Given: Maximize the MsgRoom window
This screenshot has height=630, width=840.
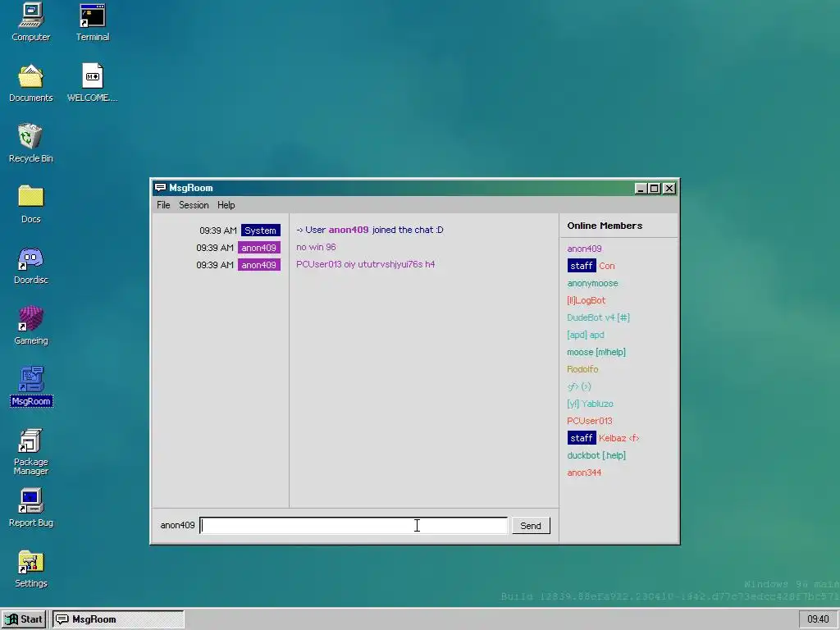Looking at the screenshot, I should [654, 188].
